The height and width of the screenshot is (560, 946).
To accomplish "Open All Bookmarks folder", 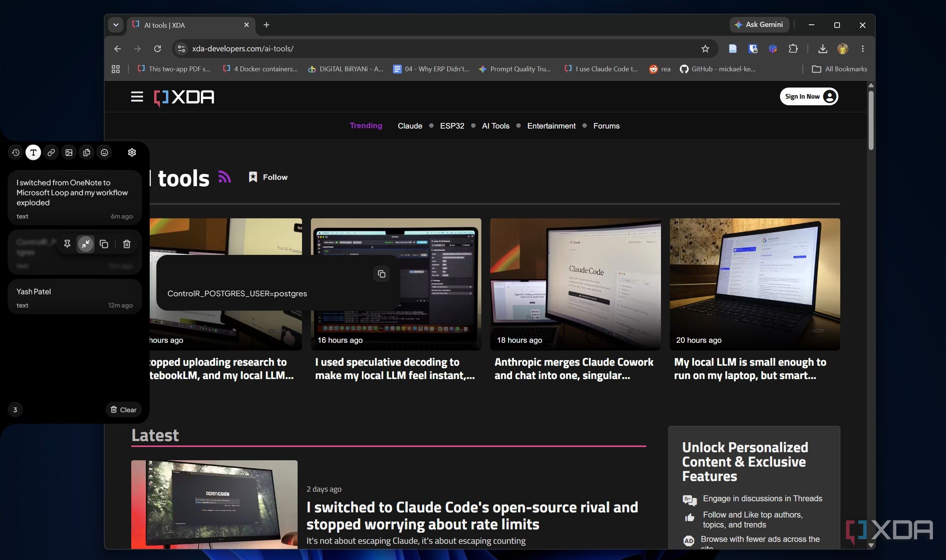I will 840,69.
